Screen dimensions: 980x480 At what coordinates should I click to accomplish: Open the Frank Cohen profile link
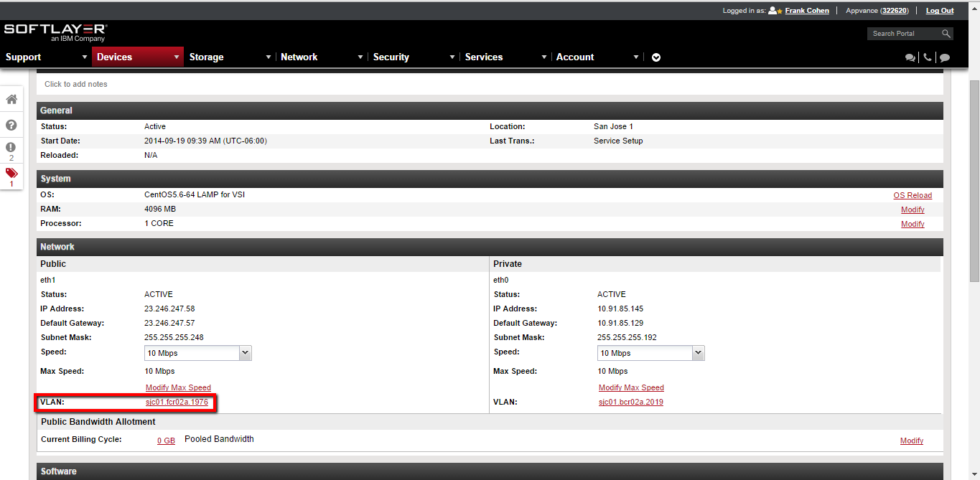(x=807, y=11)
